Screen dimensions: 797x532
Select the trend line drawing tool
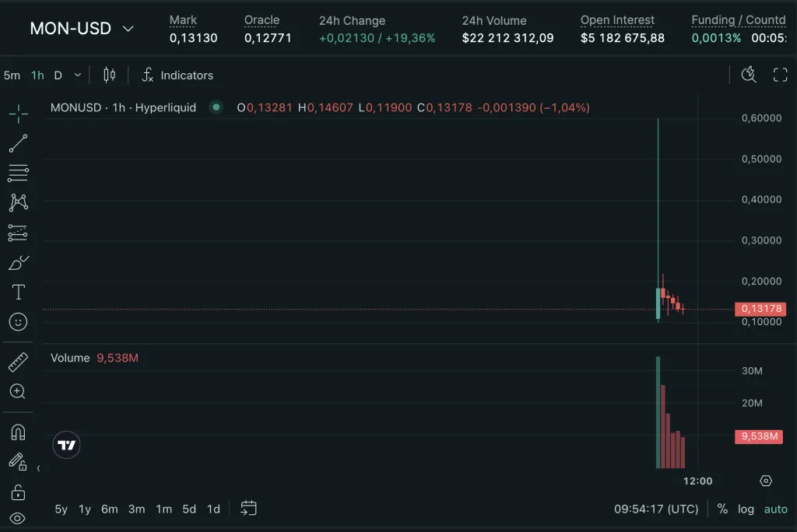(19, 144)
